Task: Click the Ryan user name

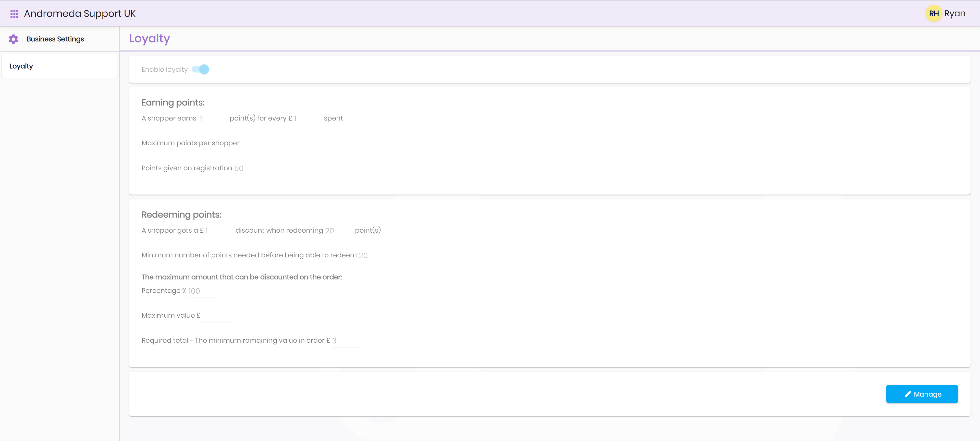Action: coord(954,14)
